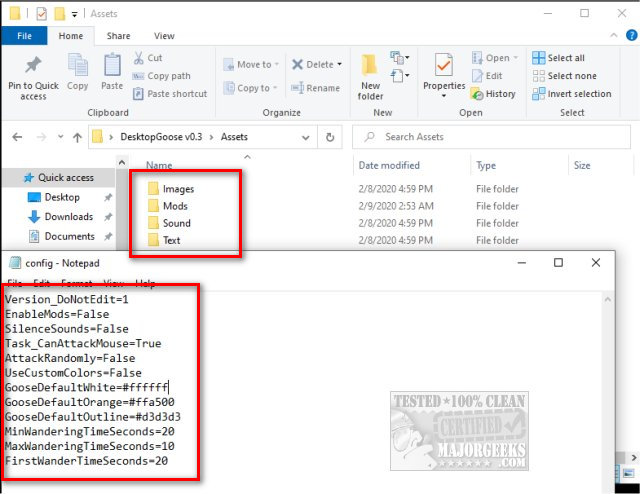Switch to the View ribbon tab

(x=164, y=36)
